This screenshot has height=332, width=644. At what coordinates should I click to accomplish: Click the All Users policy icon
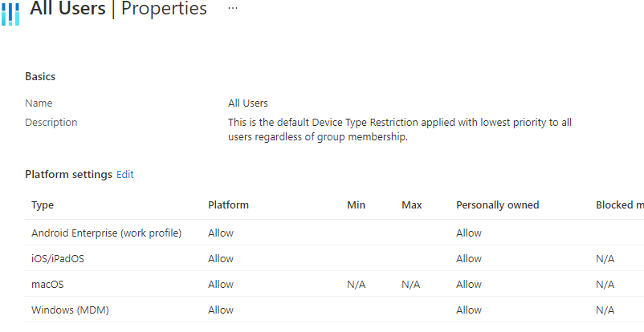tap(10, 14)
